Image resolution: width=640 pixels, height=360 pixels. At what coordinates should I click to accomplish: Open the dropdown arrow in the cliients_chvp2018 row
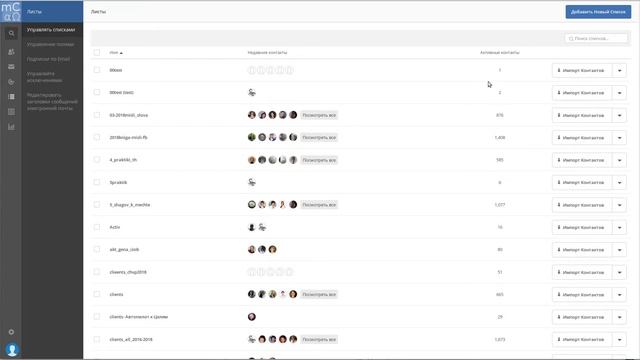coord(620,272)
